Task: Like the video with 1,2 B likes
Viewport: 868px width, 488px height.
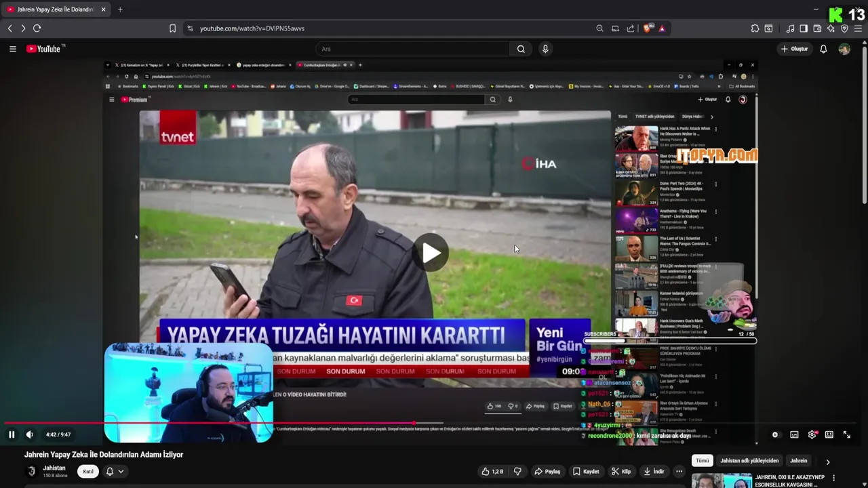Action: click(x=492, y=471)
